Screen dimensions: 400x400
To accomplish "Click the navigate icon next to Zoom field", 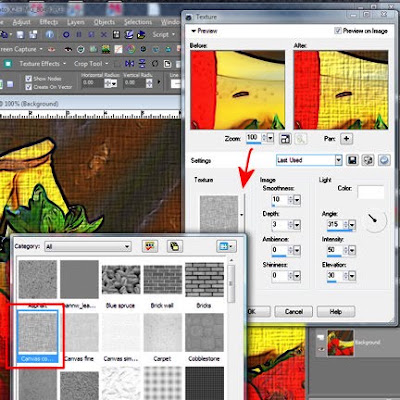I will [x=285, y=139].
